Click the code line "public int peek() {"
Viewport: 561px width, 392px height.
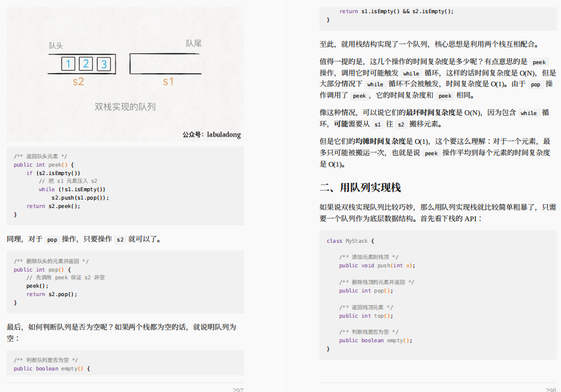tap(44, 165)
